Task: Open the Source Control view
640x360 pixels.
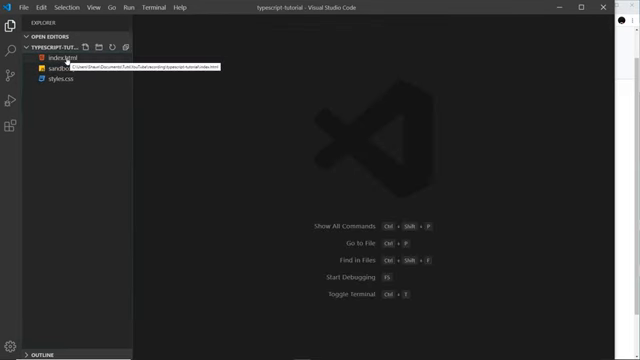Action: click(x=10, y=76)
